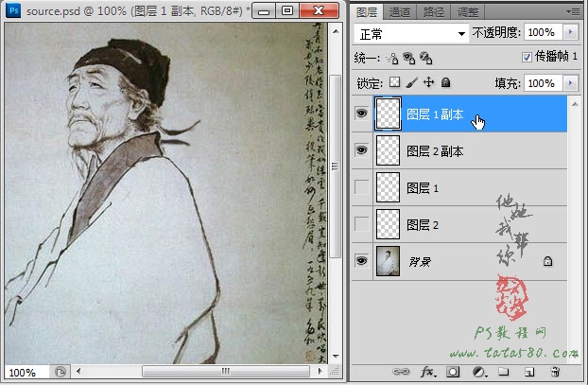Click the vertical scrollbar thumb

(x=336, y=166)
